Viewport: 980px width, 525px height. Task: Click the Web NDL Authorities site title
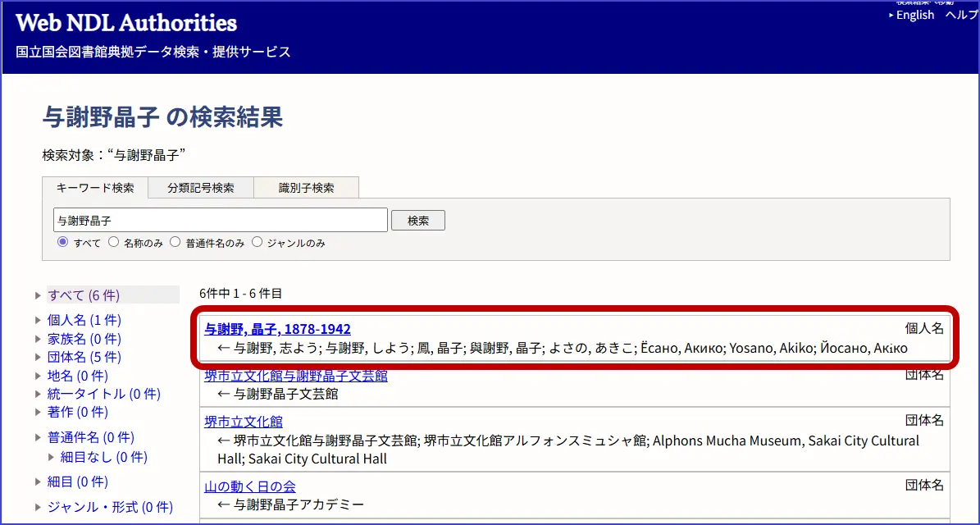[126, 23]
